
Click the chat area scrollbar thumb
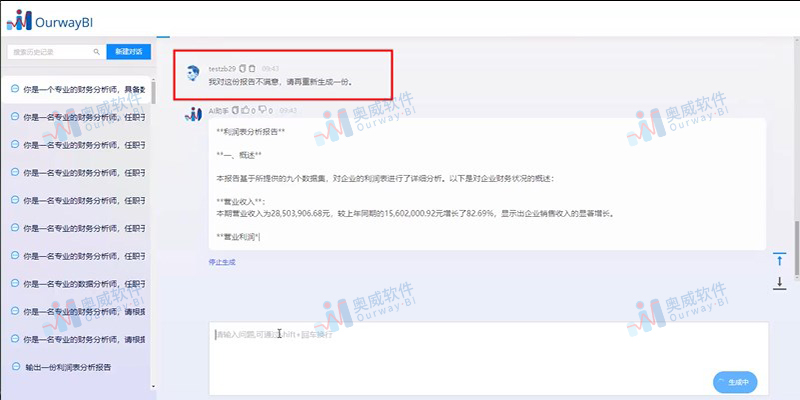click(796, 250)
